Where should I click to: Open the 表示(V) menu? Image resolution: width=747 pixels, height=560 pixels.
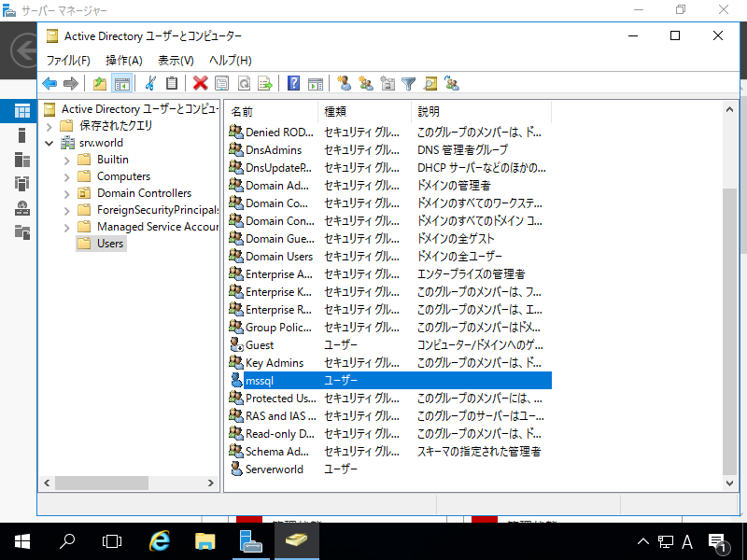pos(176,61)
